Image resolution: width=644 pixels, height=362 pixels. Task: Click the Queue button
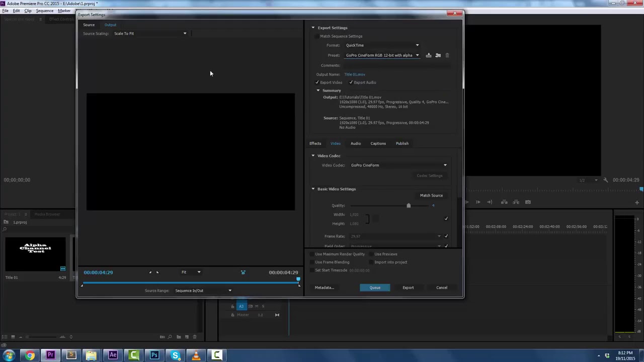[375, 288]
